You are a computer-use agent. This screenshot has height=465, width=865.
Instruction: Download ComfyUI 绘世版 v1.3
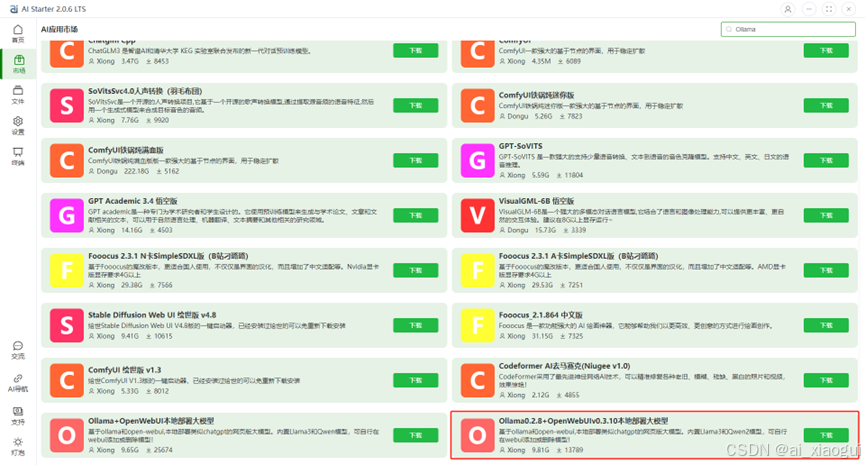point(415,380)
